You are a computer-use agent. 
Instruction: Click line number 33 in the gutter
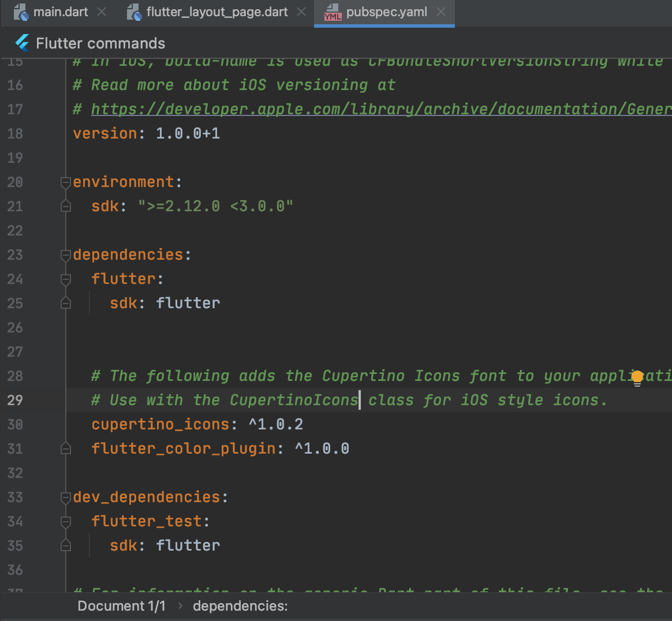tap(15, 497)
